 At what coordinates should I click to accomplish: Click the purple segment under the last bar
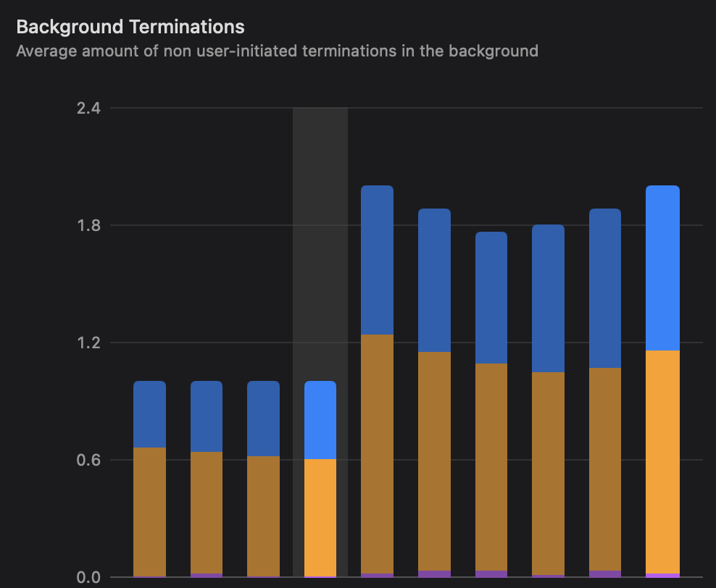coord(662,575)
